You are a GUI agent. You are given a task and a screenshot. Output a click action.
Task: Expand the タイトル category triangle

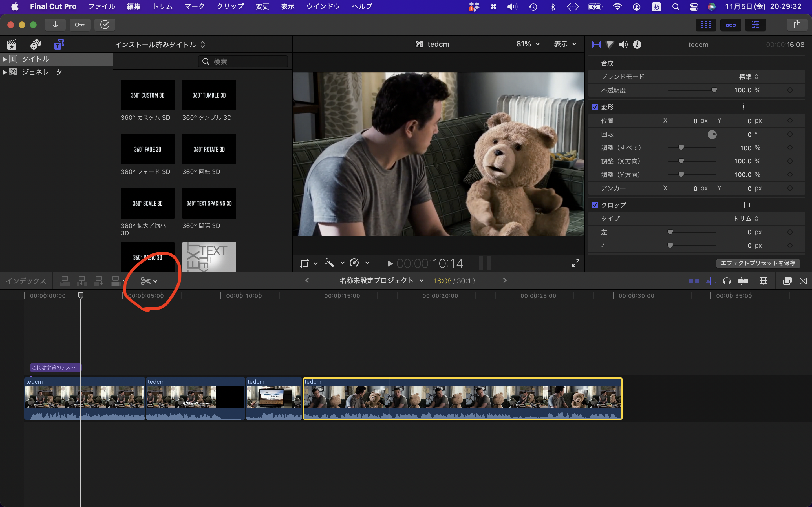(5, 59)
